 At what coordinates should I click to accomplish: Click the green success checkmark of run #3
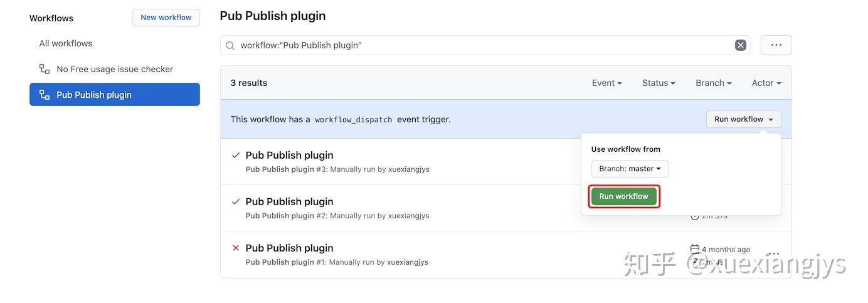(236, 155)
